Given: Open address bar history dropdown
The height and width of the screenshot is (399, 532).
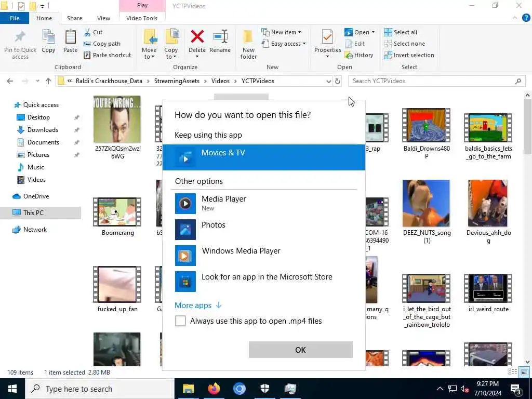Looking at the screenshot, I should click(x=328, y=81).
